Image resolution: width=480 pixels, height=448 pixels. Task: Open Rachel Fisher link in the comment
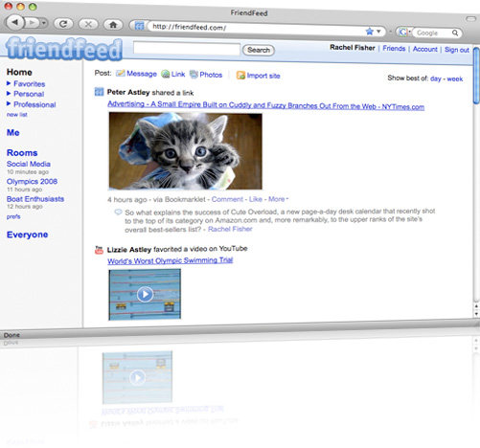tap(230, 229)
